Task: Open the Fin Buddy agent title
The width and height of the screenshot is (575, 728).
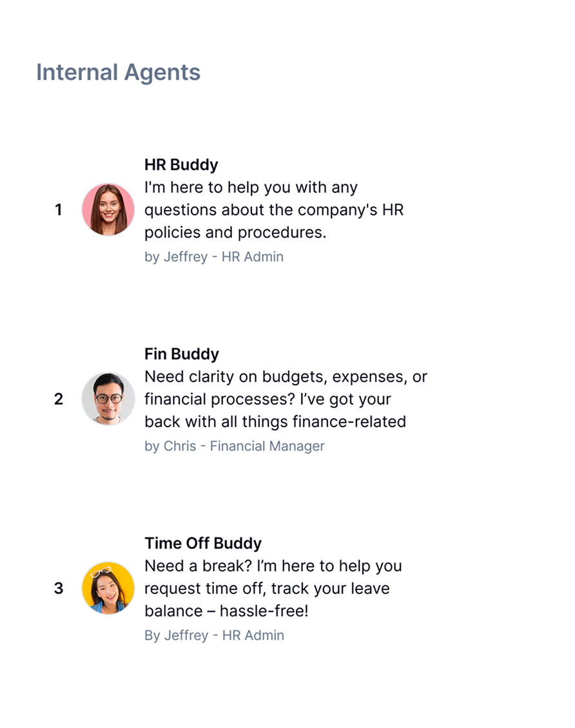Action: 182,354
